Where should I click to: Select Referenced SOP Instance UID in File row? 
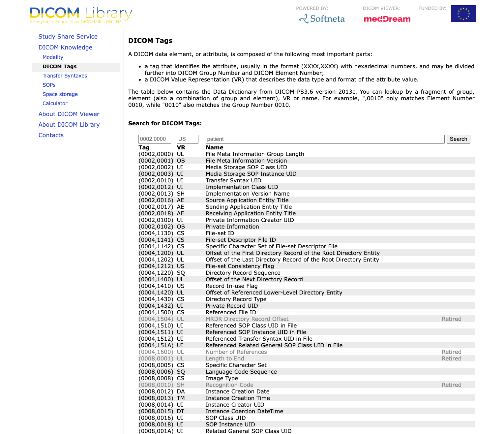[x=307, y=332]
